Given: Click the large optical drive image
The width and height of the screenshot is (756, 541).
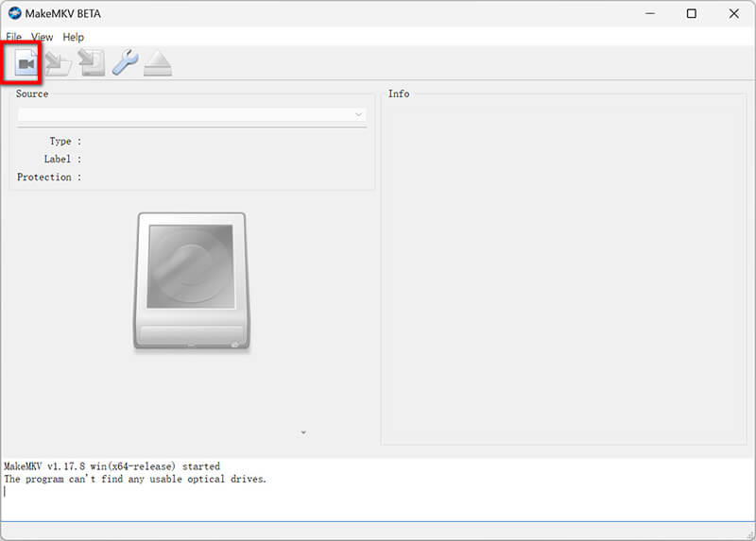Looking at the screenshot, I should [192, 280].
